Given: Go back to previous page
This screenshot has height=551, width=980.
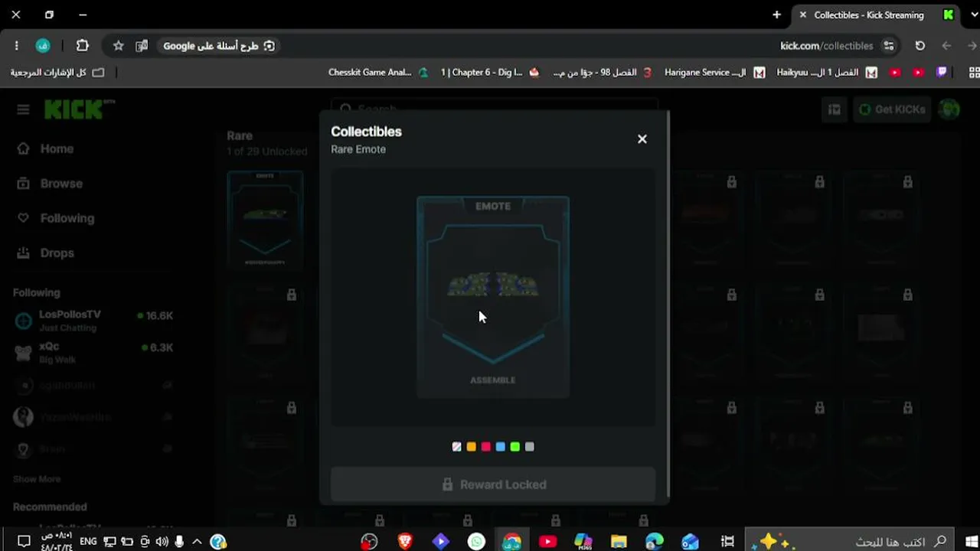Looking at the screenshot, I should (973, 46).
